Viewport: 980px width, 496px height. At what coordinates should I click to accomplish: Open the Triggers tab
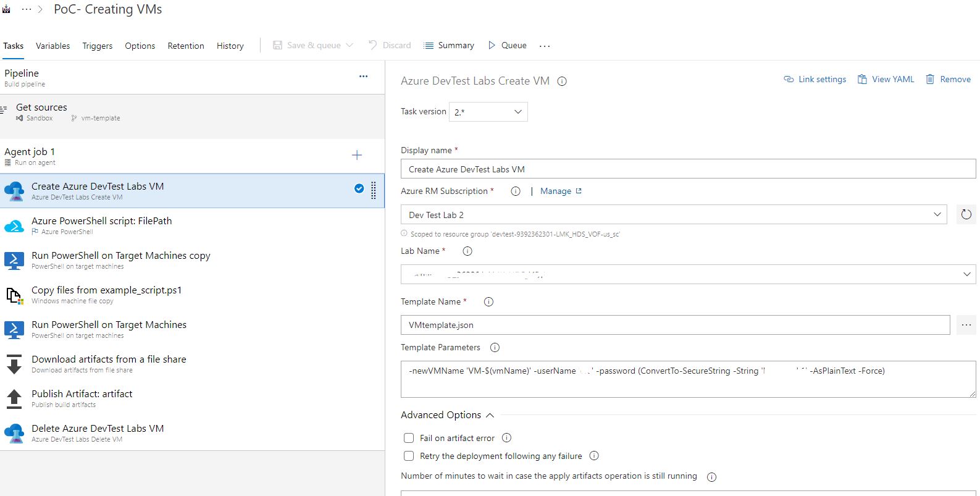click(x=98, y=46)
